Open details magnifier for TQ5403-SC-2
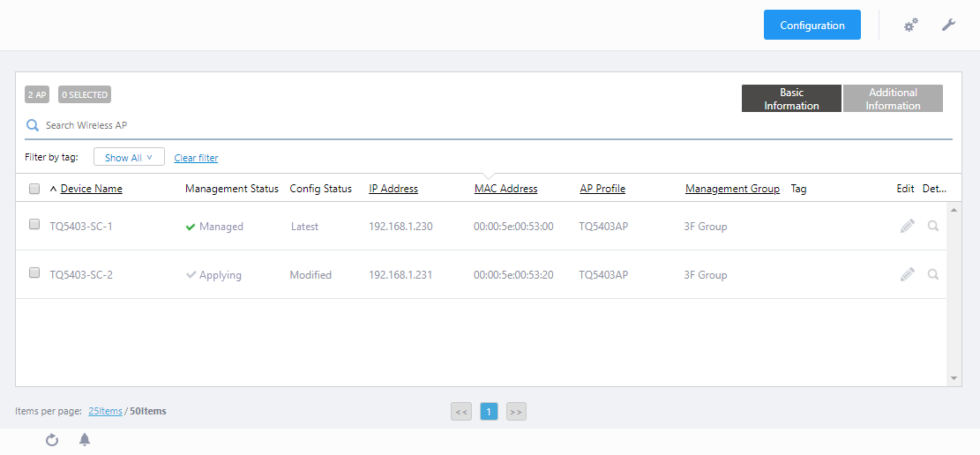This screenshot has width=980, height=455. [933, 275]
